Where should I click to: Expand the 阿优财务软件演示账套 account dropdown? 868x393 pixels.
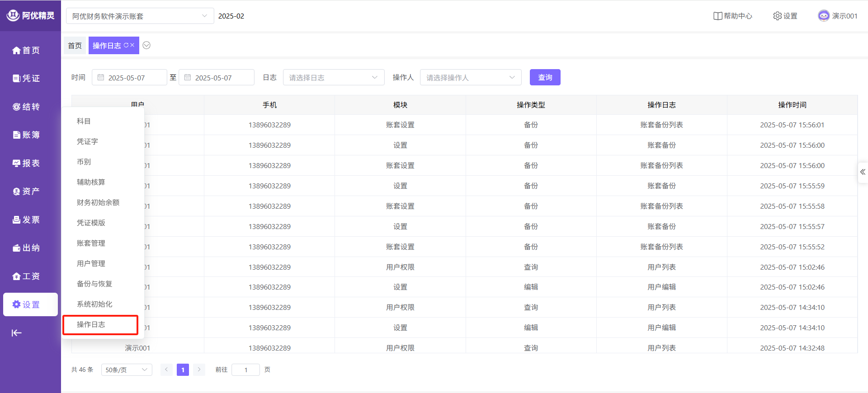click(x=140, y=16)
